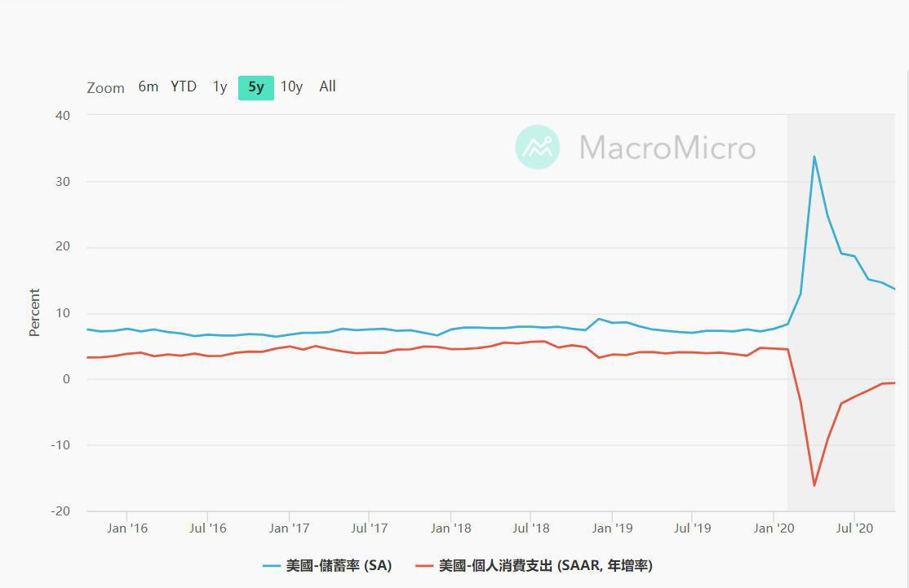The height and width of the screenshot is (588, 909).
Task: Click the red line's lowest trough point
Action: pos(814,485)
